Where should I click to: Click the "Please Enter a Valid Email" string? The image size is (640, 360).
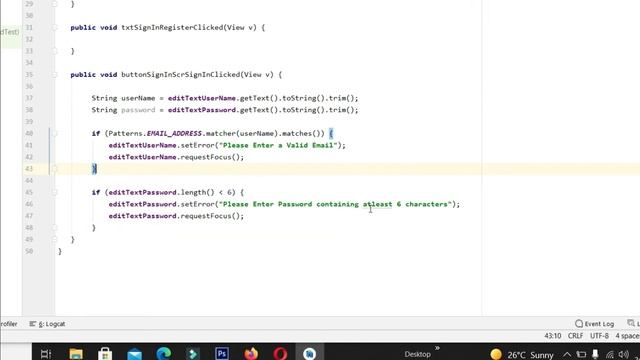(278, 145)
